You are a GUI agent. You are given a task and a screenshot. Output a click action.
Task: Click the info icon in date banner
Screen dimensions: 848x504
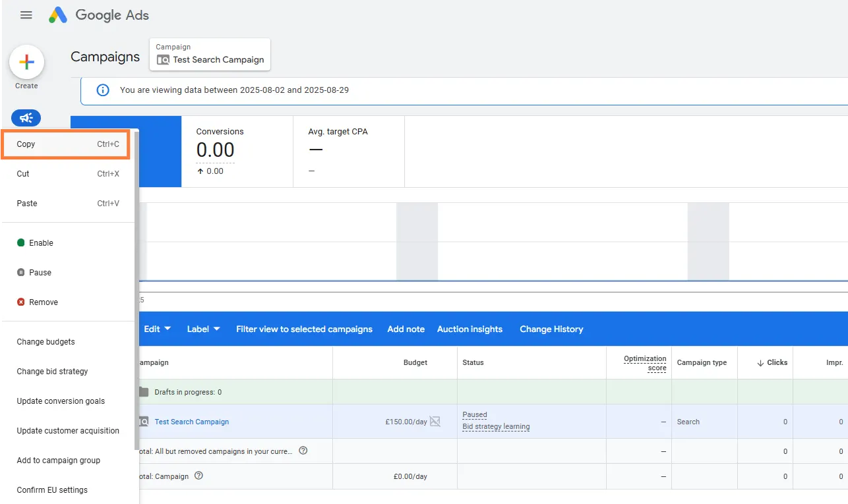(x=103, y=90)
